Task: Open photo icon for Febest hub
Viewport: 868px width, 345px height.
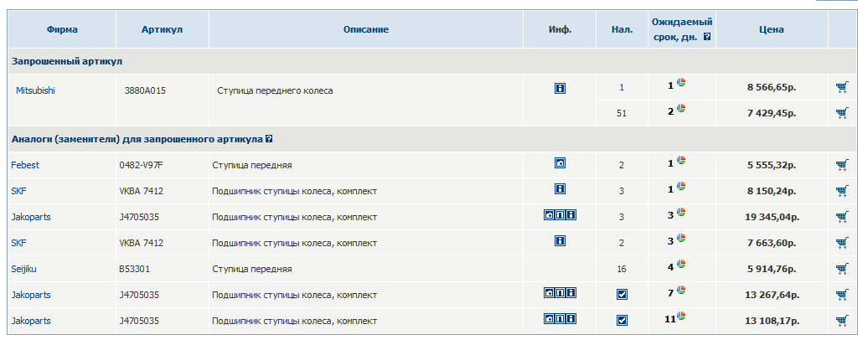Action: click(x=560, y=164)
